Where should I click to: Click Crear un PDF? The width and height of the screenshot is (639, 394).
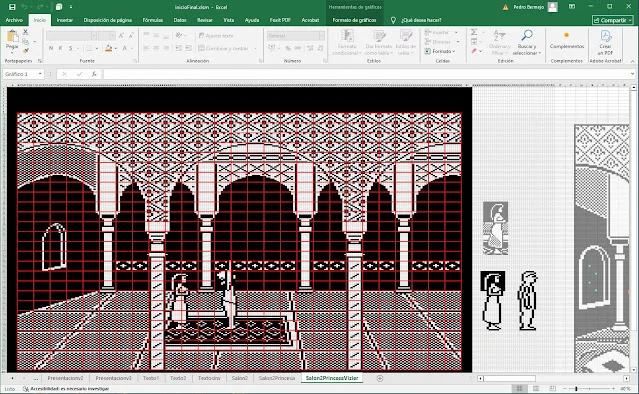pyautogui.click(x=606, y=42)
